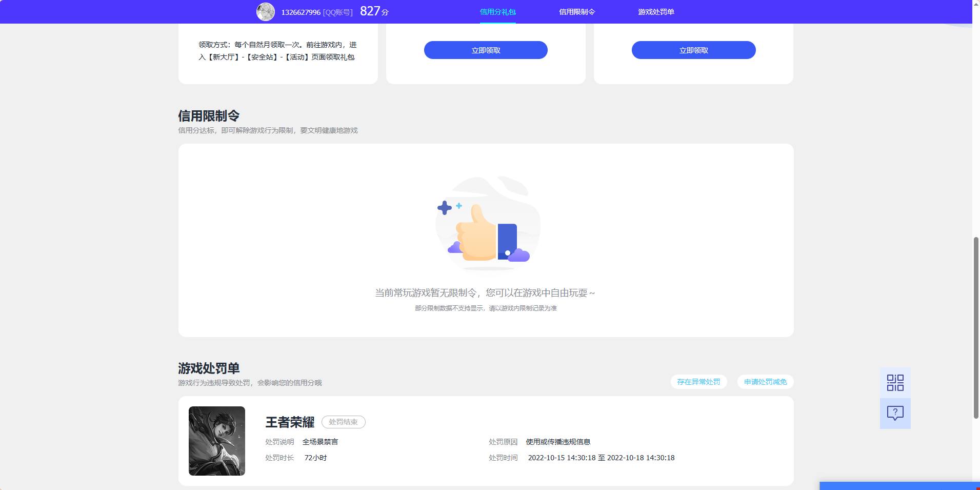Click the 827分 credit score
980x490 pixels.
click(x=374, y=11)
